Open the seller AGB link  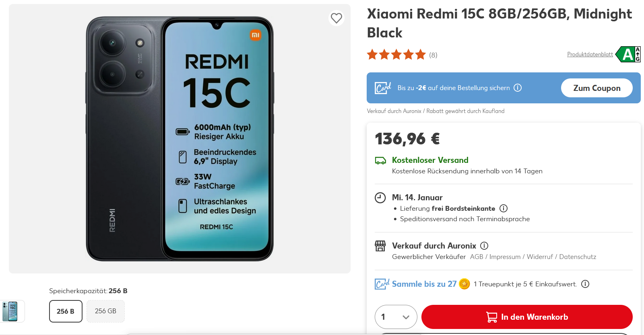click(x=477, y=257)
